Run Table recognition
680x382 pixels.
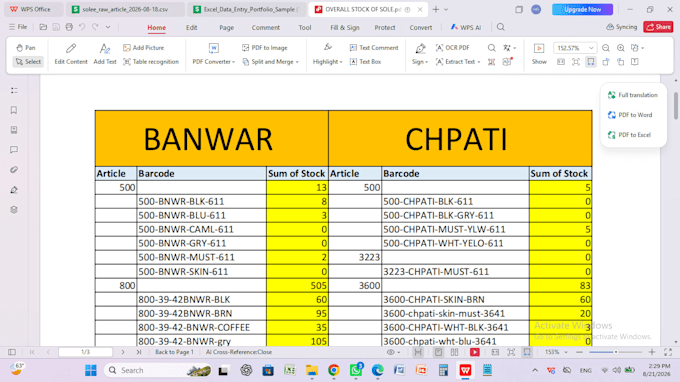pyautogui.click(x=151, y=62)
